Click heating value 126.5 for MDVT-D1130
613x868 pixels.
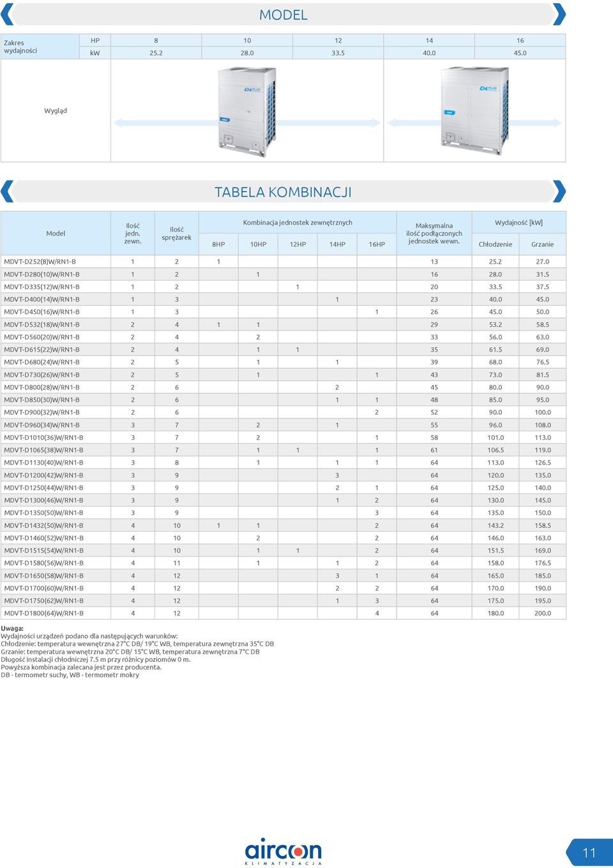click(x=543, y=463)
